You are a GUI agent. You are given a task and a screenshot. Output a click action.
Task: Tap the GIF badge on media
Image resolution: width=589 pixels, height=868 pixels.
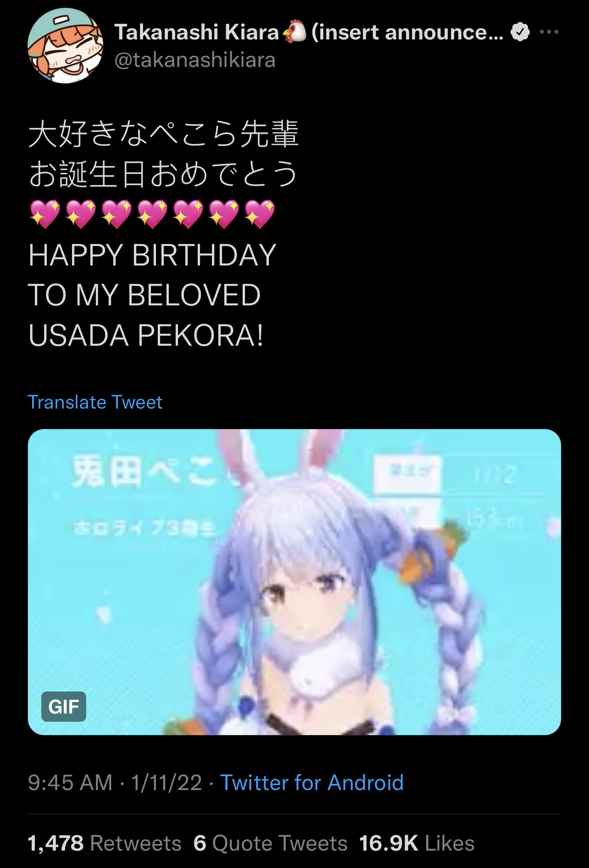point(64,706)
